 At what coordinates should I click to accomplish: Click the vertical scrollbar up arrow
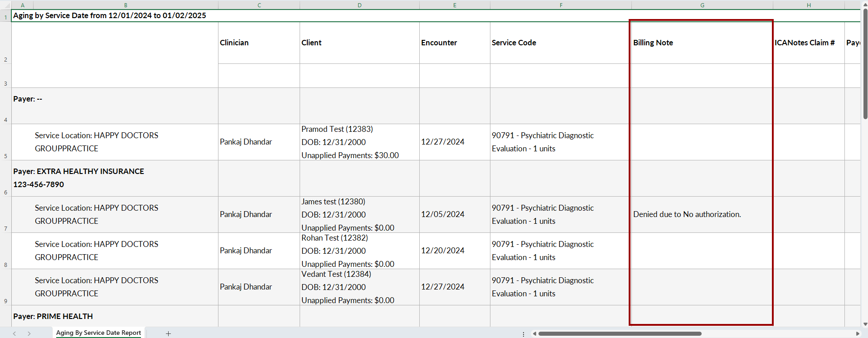[865, 4]
